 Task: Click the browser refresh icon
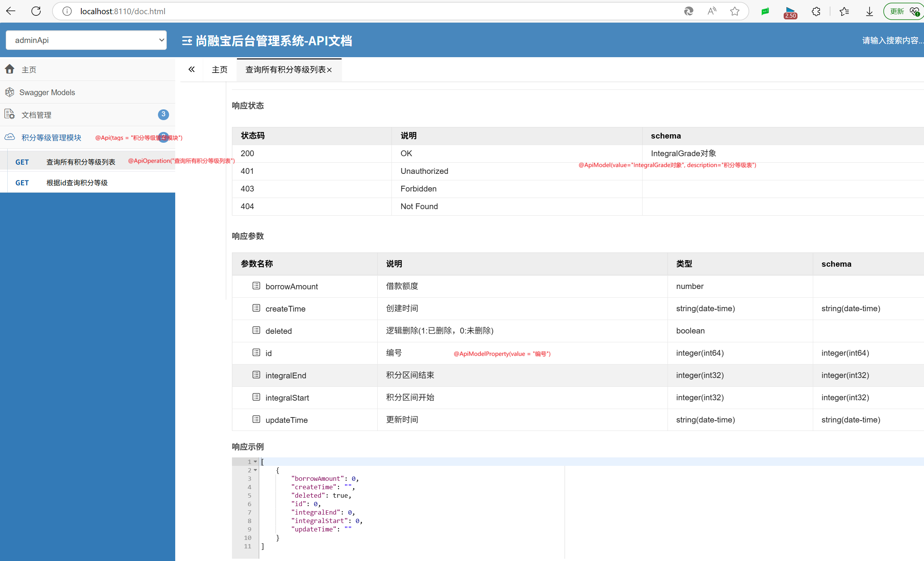tap(36, 11)
